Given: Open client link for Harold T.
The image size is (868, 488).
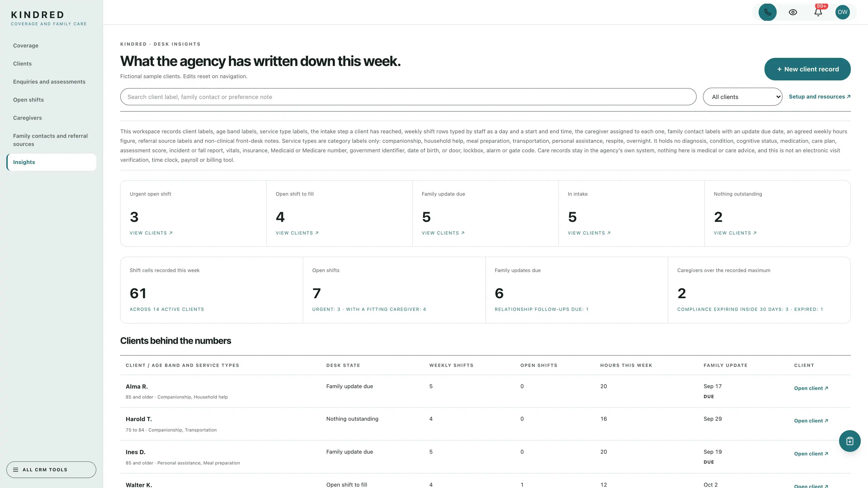Looking at the screenshot, I should coord(811,421).
